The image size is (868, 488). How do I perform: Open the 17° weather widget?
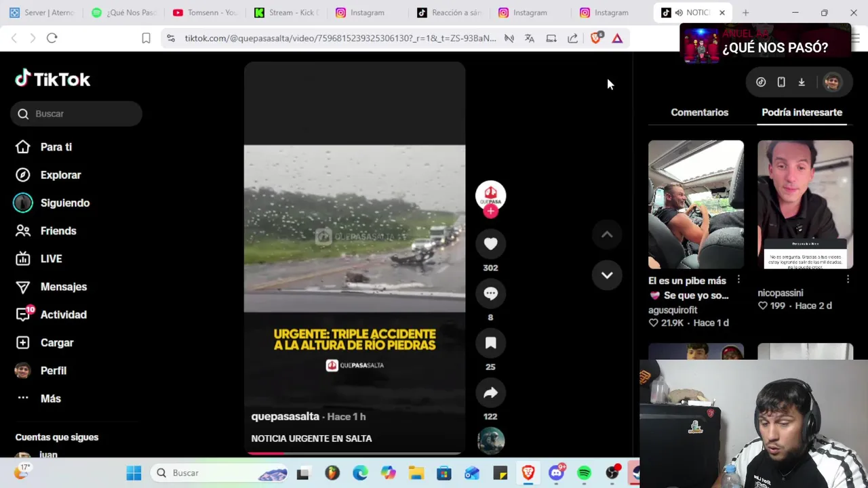[x=22, y=472]
